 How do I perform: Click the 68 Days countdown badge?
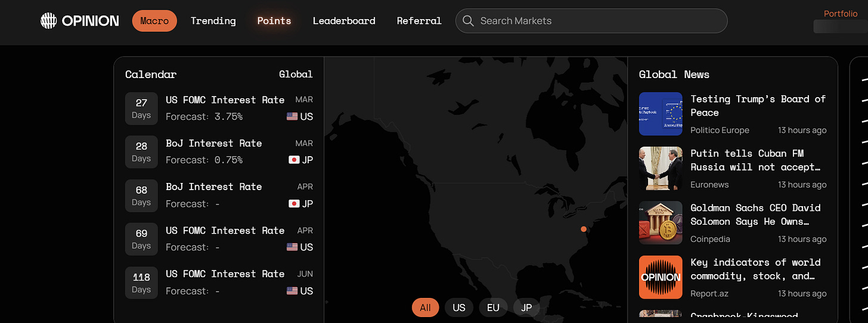point(141,195)
